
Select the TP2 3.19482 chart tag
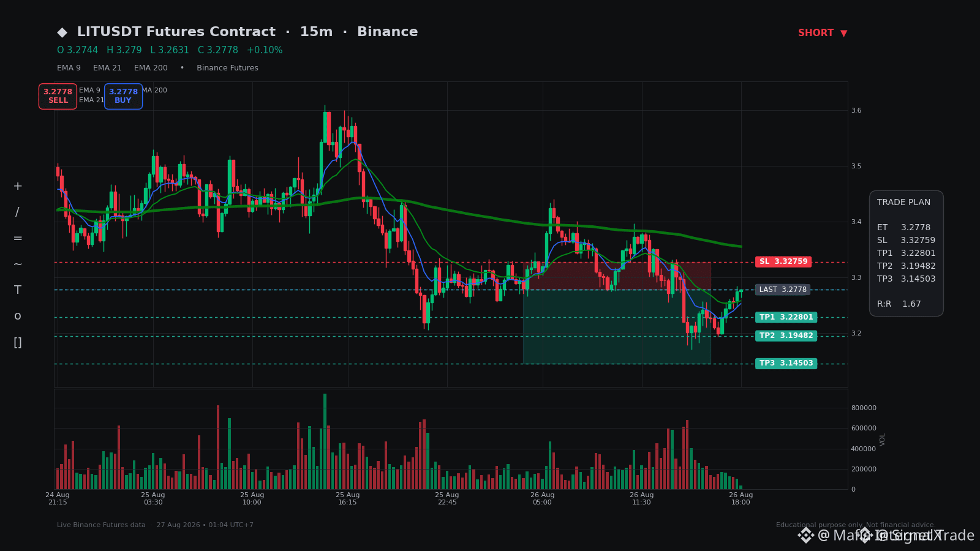(786, 335)
